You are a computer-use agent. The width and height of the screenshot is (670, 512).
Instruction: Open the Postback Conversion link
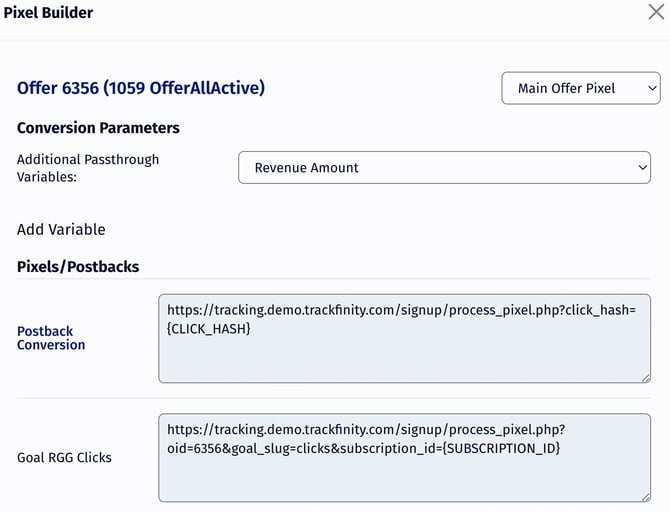coord(51,338)
